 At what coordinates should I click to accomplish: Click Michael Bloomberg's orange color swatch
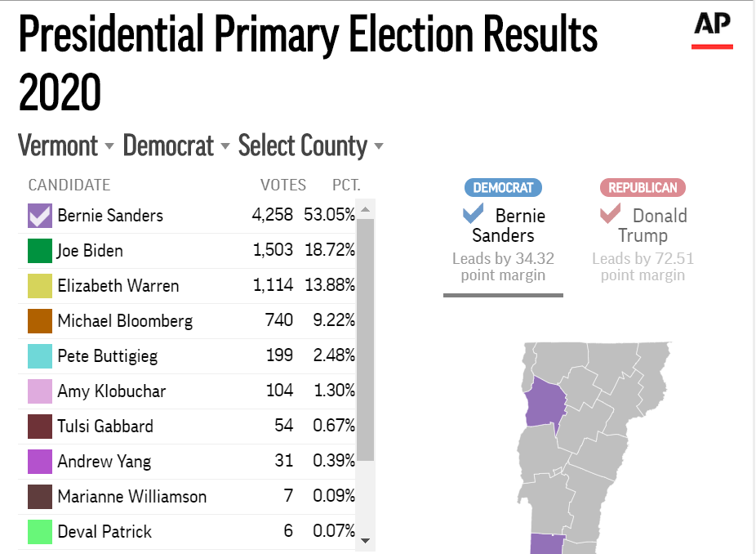[40, 321]
